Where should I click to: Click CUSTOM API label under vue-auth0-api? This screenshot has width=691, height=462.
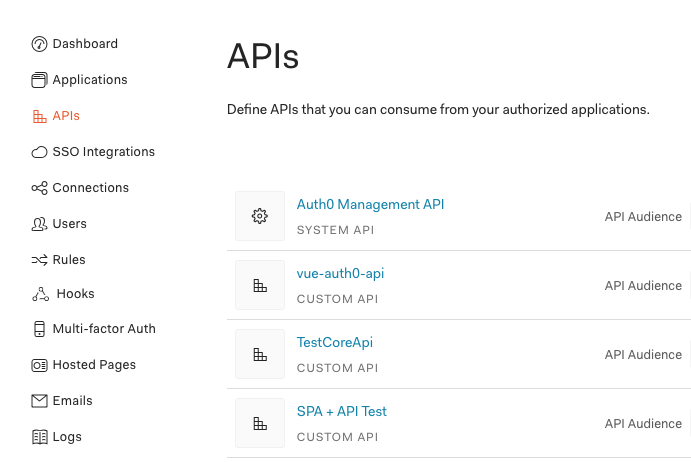click(x=338, y=299)
